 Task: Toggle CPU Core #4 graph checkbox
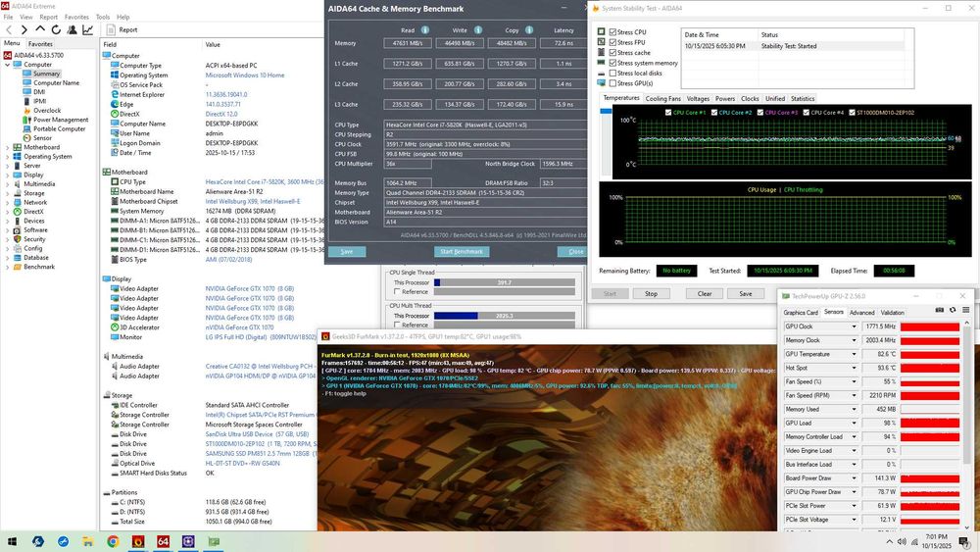pyautogui.click(x=807, y=113)
